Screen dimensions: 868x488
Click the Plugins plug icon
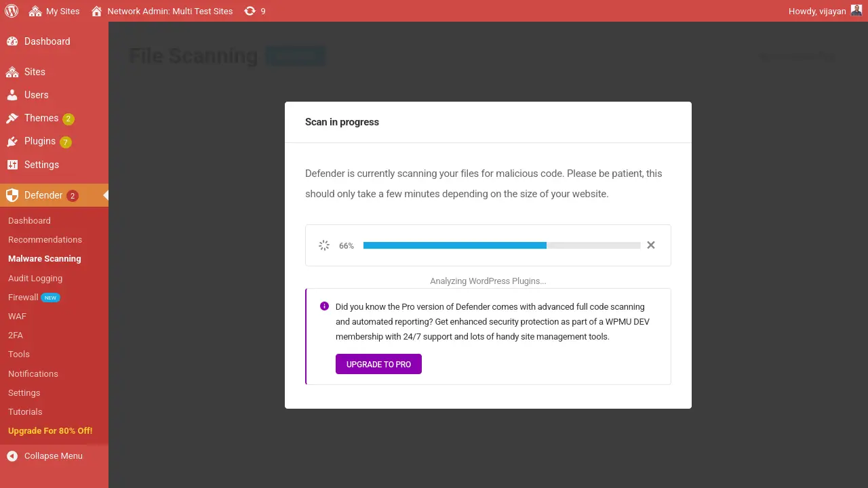12,142
